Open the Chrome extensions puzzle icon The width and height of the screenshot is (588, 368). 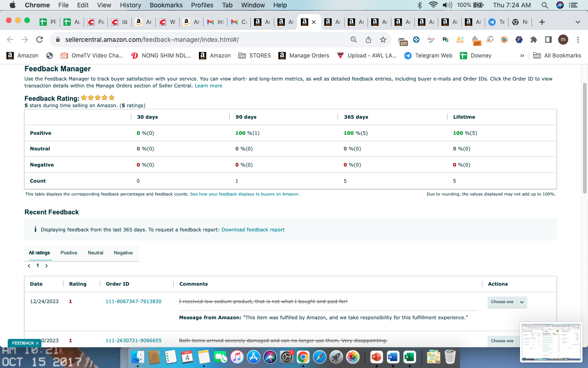[533, 40]
